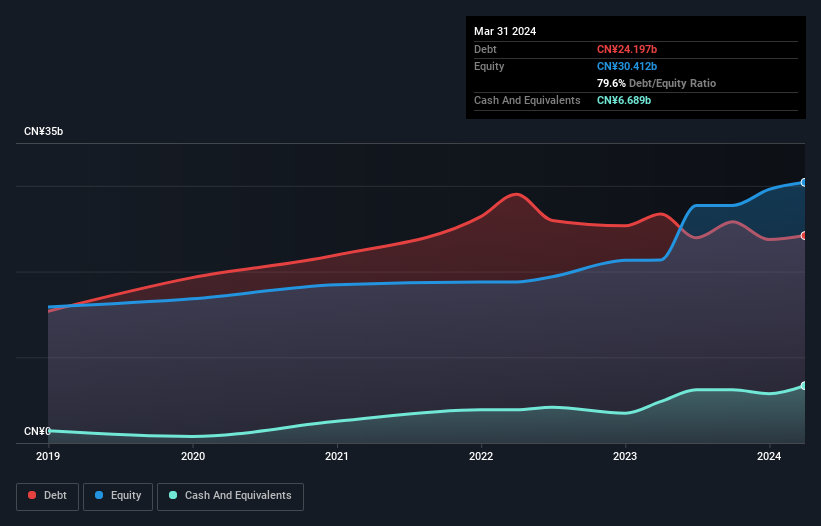Image resolution: width=821 pixels, height=526 pixels.
Task: Select the 2020 x-axis label
Action: (193, 456)
